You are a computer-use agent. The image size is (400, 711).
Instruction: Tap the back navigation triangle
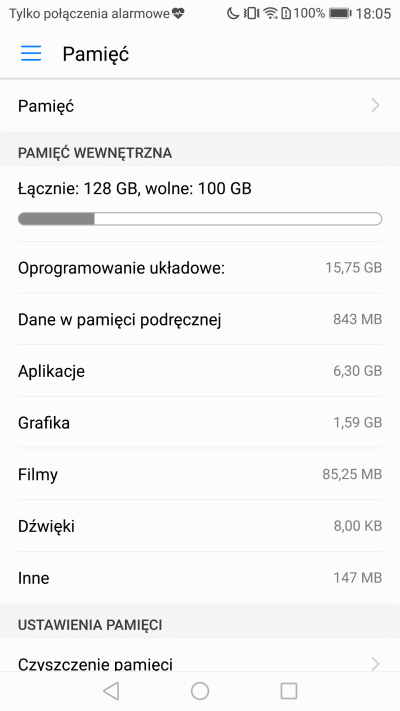click(111, 691)
